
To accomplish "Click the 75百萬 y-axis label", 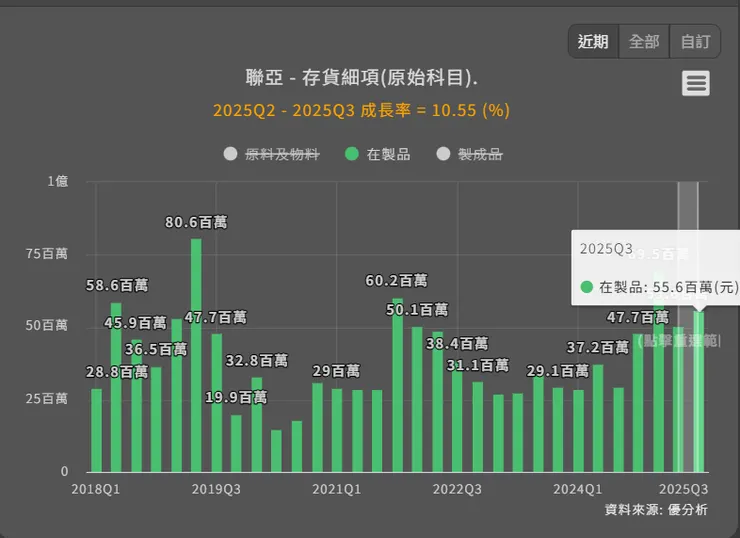I will 47,254.
